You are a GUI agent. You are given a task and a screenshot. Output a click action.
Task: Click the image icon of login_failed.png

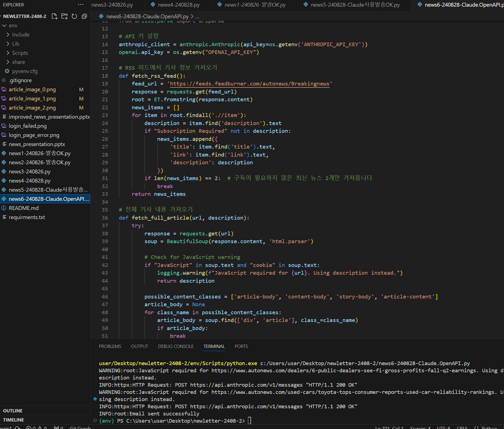pyautogui.click(x=4, y=126)
